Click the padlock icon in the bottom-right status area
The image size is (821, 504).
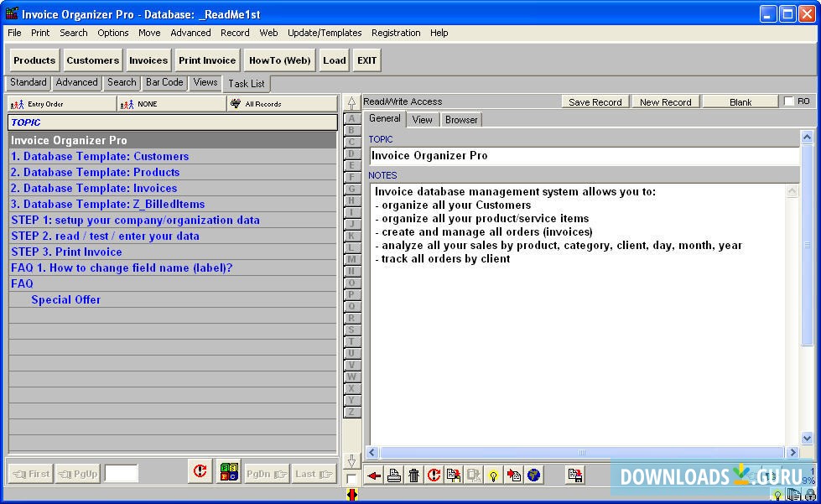tap(811, 494)
